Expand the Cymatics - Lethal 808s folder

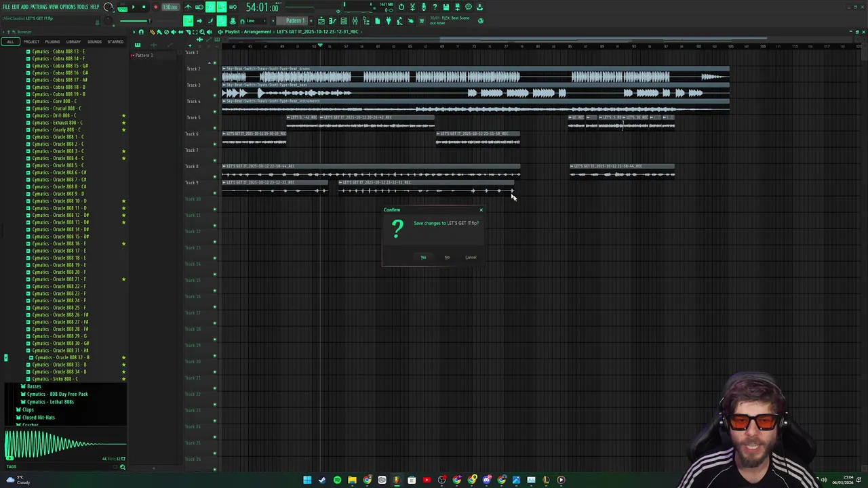point(47,402)
